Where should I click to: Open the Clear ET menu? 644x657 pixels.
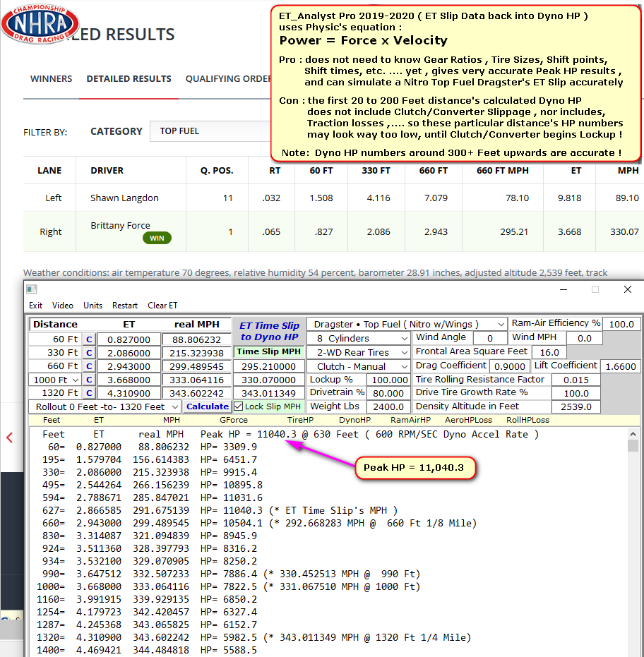point(162,306)
